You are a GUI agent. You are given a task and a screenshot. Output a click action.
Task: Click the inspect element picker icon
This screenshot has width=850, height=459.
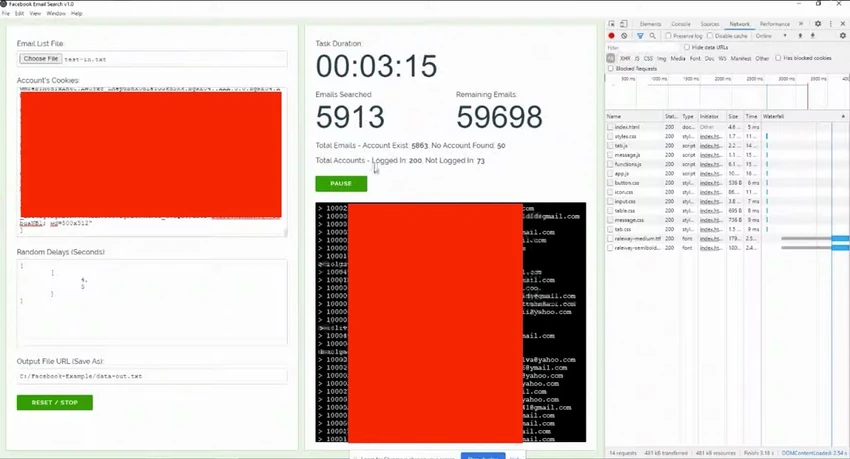(x=611, y=24)
